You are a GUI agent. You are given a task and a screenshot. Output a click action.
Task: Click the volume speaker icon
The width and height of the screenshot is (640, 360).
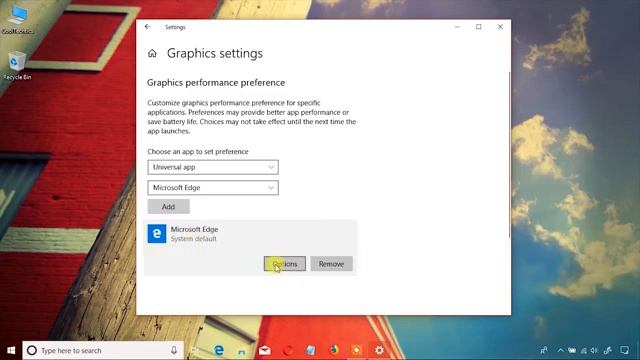pyautogui.click(x=594, y=350)
